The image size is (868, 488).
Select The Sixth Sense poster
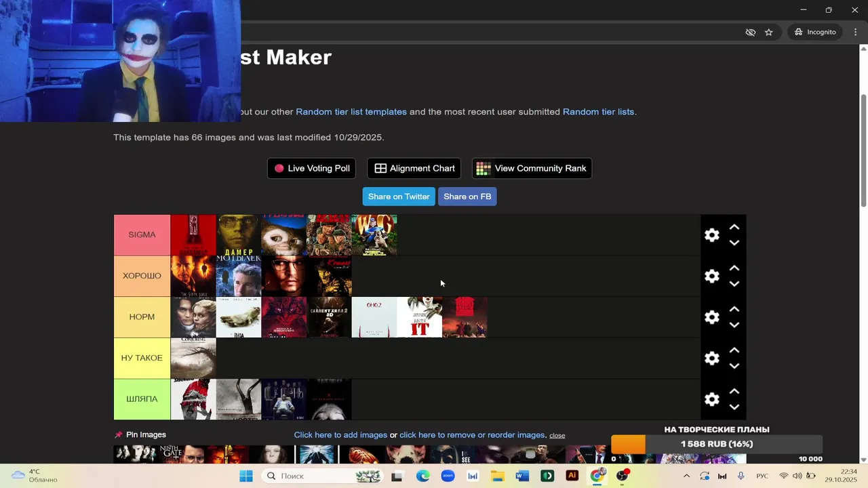[193, 276]
